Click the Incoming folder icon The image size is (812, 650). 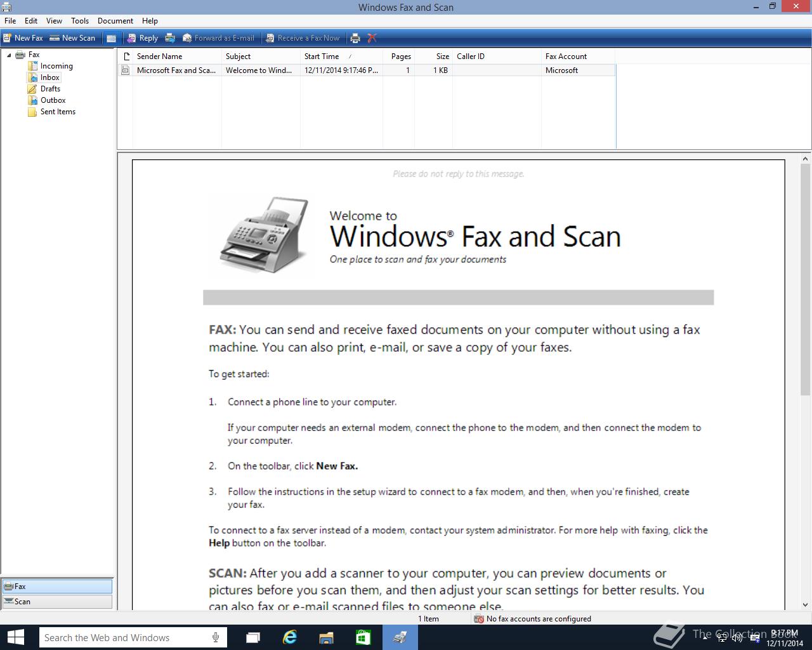[x=32, y=66]
